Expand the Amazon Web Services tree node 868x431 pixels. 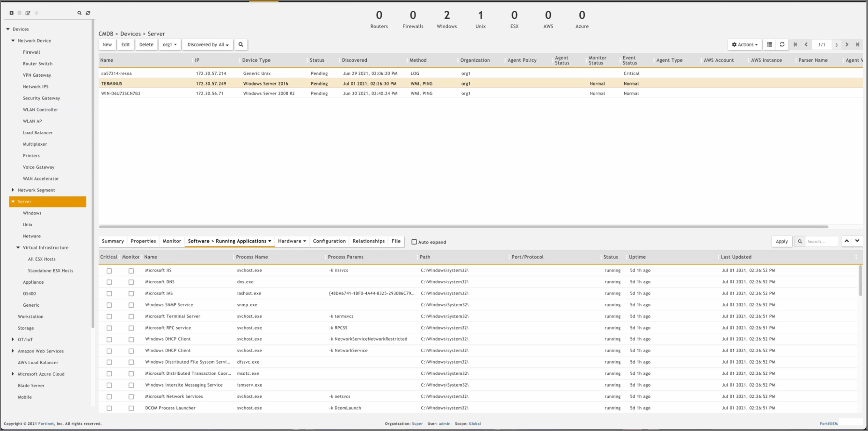click(13, 351)
